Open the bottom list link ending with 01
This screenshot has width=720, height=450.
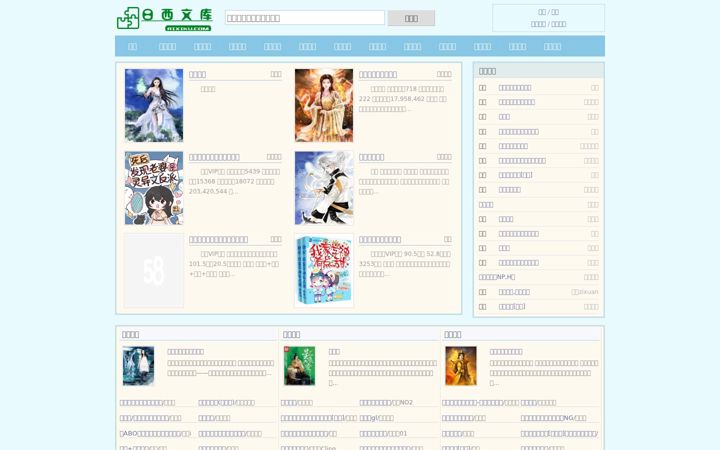coord(383,433)
